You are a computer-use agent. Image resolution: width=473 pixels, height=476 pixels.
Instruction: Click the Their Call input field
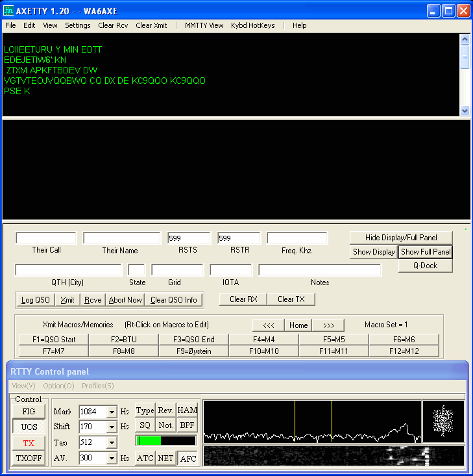(x=46, y=238)
